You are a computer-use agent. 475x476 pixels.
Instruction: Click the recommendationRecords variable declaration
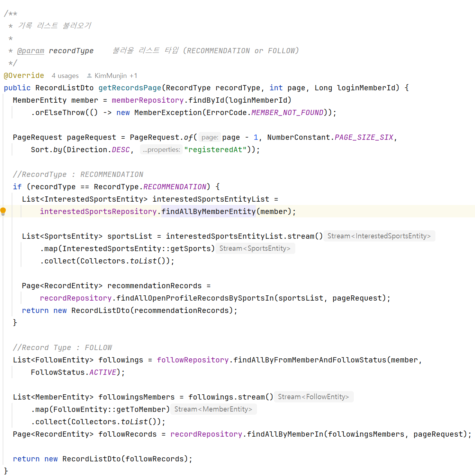click(155, 286)
